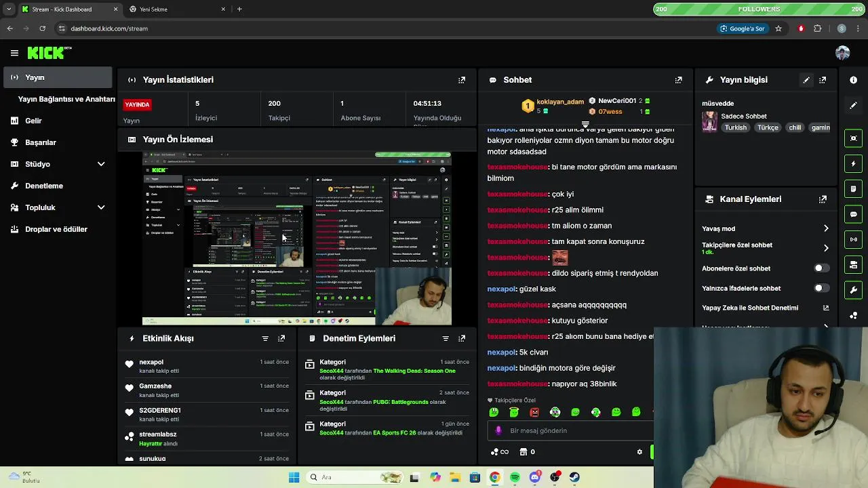Pop out the Etkinlik Akışı panel
This screenshot has width=868, height=488.
click(x=281, y=338)
